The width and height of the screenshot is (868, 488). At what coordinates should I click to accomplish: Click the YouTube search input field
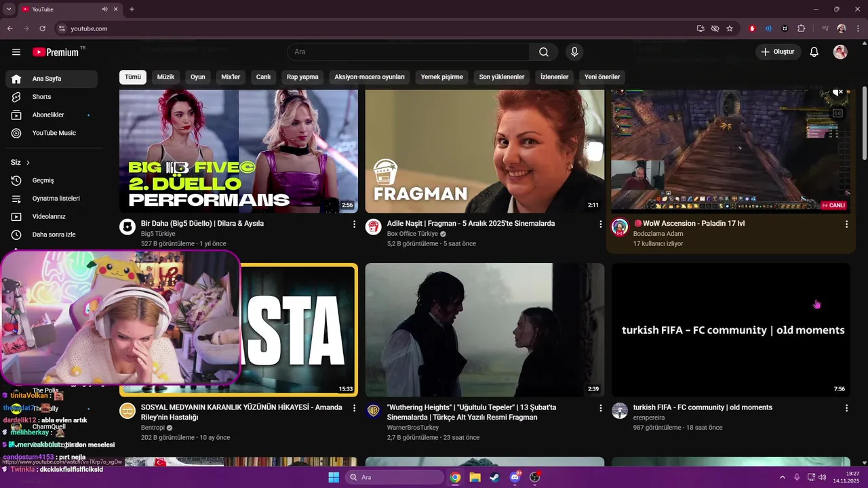coord(408,52)
